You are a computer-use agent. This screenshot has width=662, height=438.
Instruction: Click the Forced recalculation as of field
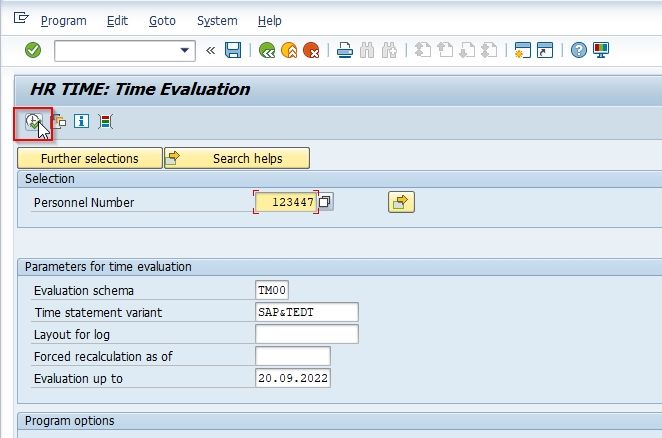click(x=293, y=356)
